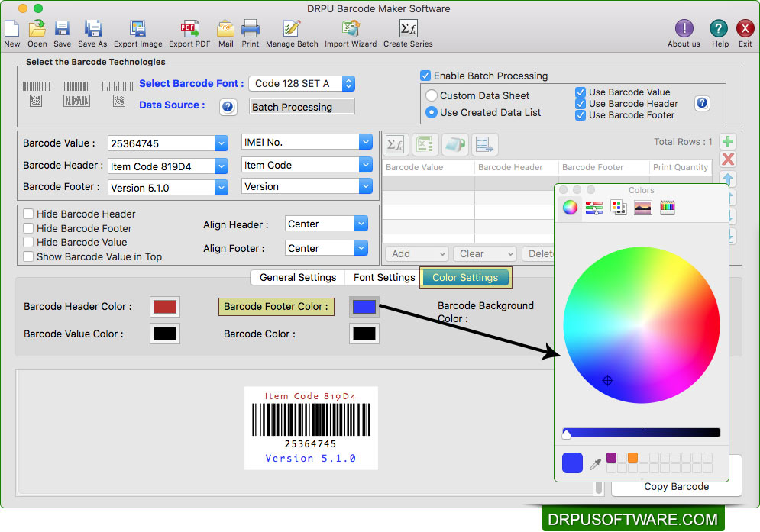Viewport: 760px width, 532px height.
Task: Click the Copy Barcode button
Action: click(676, 486)
